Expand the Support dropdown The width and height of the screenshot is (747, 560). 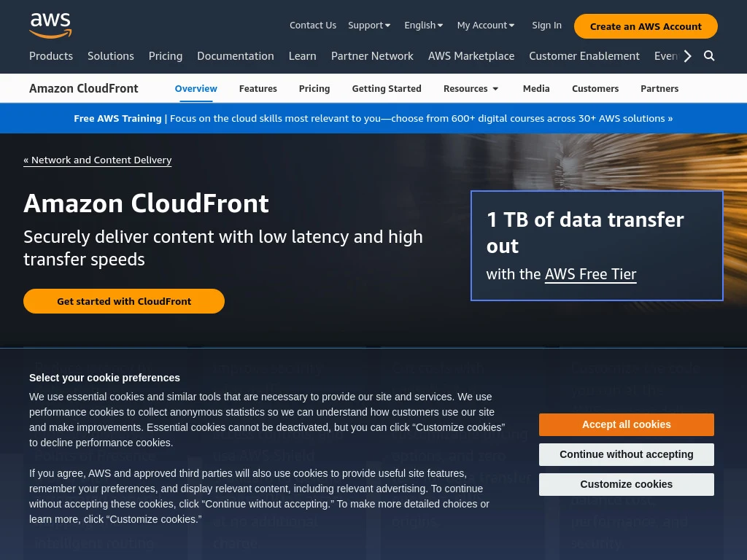tap(369, 26)
